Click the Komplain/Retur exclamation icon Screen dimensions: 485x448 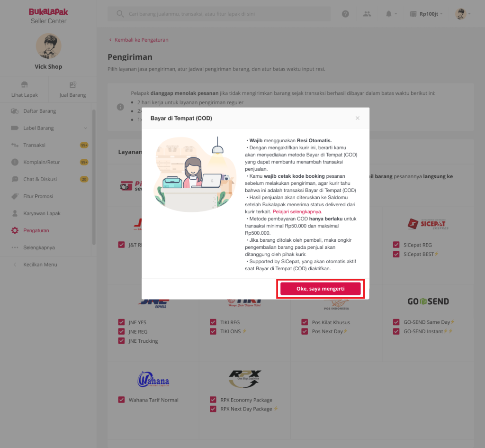click(x=15, y=162)
